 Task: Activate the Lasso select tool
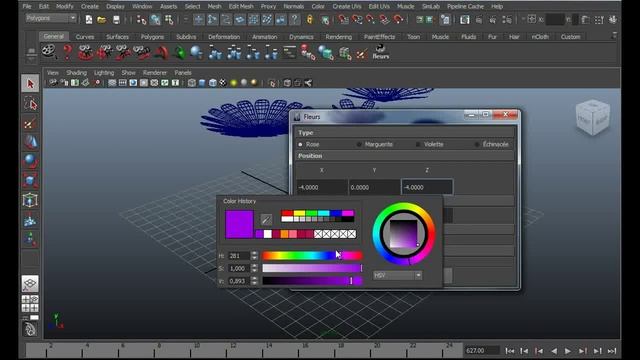30,104
